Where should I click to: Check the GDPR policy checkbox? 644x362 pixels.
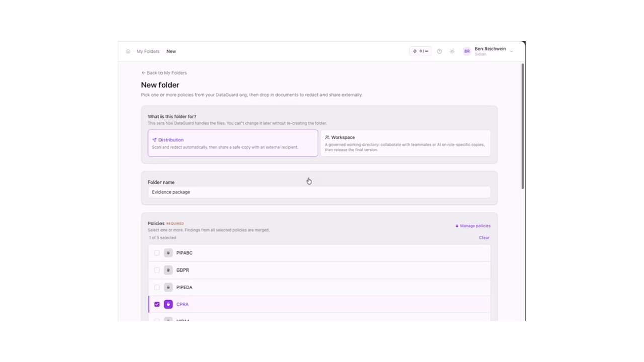tap(157, 270)
